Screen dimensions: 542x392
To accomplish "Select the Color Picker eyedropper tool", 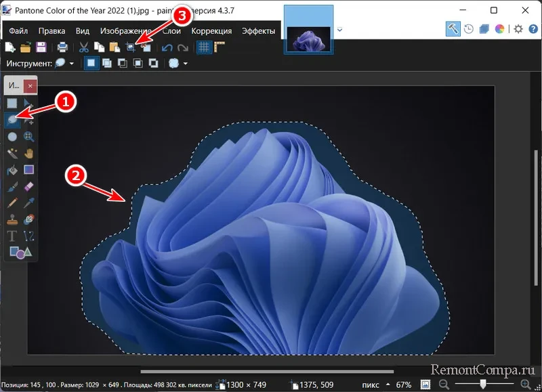I will tap(28, 202).
